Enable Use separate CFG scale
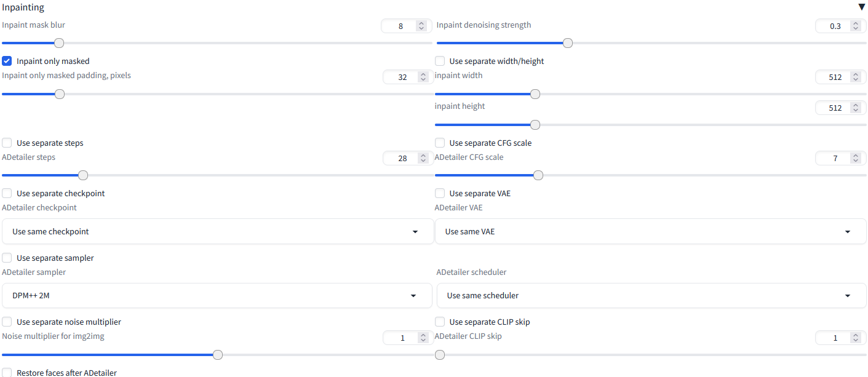 [x=440, y=143]
